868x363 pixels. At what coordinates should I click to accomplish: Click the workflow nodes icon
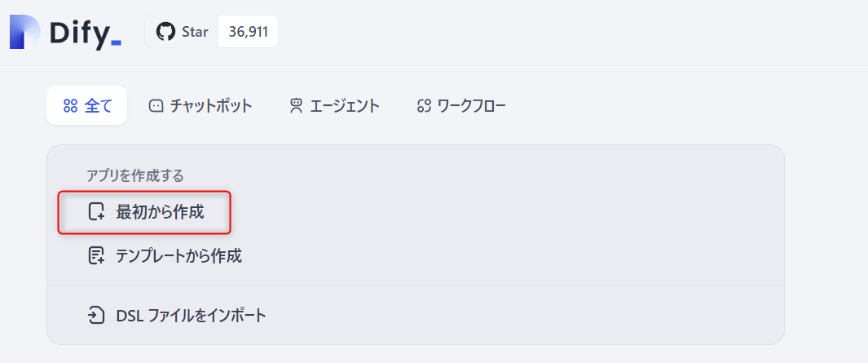coord(424,106)
